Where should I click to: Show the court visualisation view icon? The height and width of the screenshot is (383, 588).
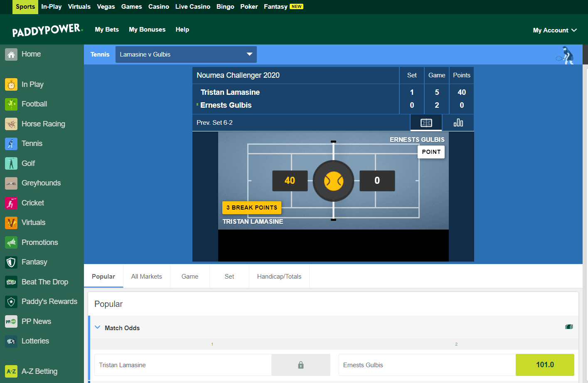pyautogui.click(x=426, y=123)
